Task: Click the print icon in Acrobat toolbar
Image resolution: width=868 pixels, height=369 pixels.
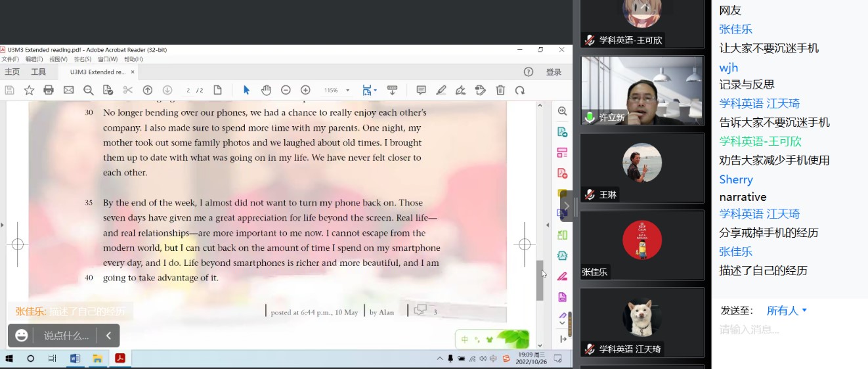Action: pos(49,90)
